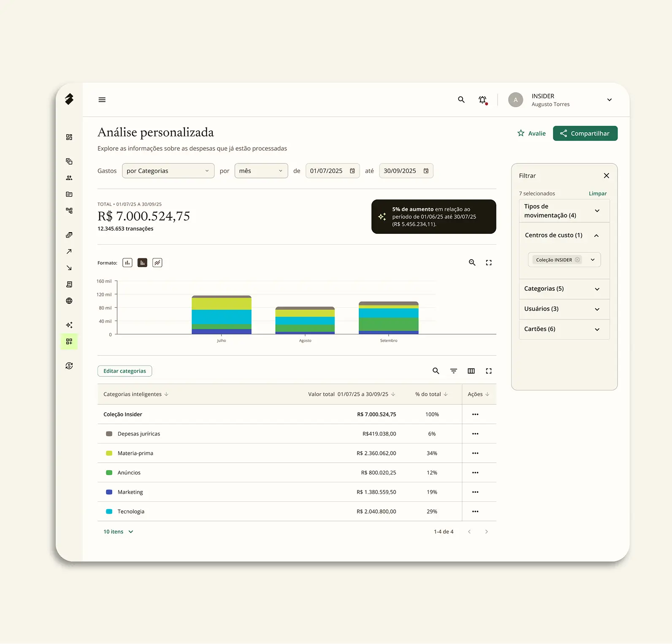Click the end date field 30/09/2025

tap(406, 171)
